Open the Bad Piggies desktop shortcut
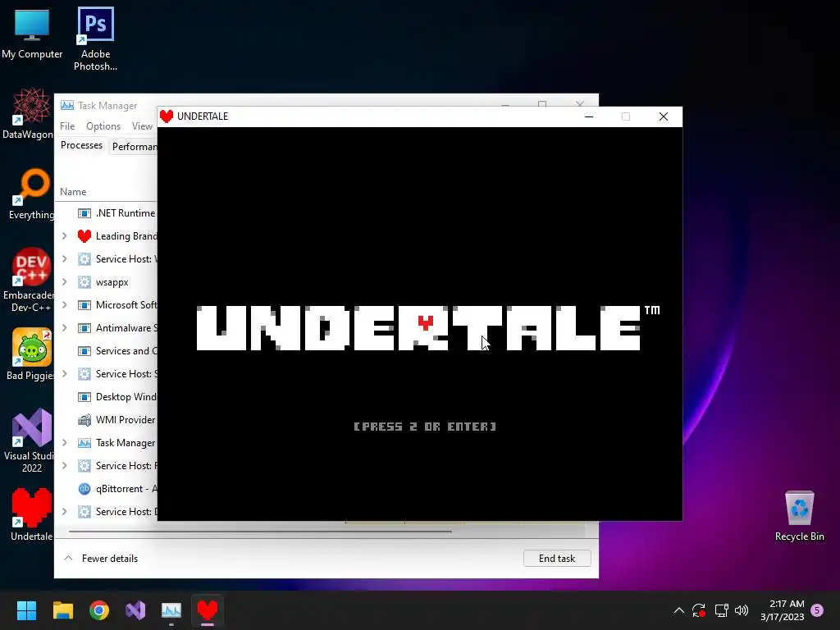The image size is (840, 630). pyautogui.click(x=30, y=354)
